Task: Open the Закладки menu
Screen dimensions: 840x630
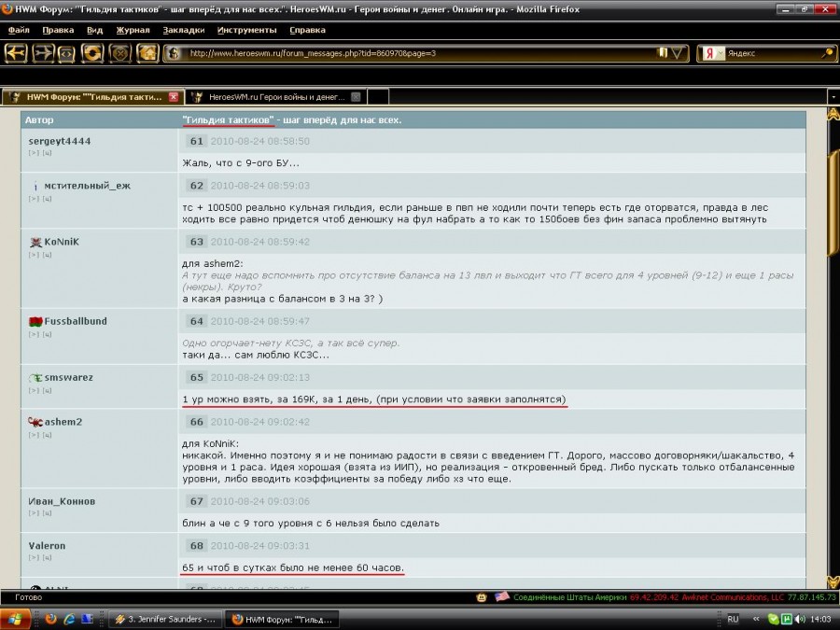Action: click(x=183, y=30)
